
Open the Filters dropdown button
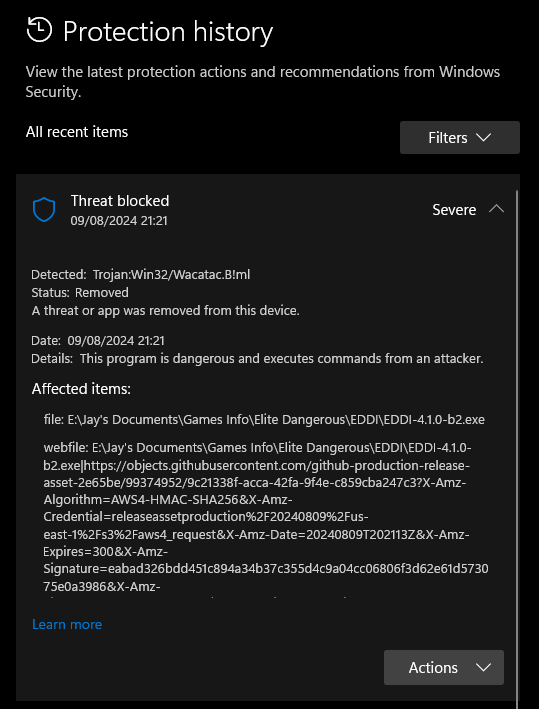[460, 137]
